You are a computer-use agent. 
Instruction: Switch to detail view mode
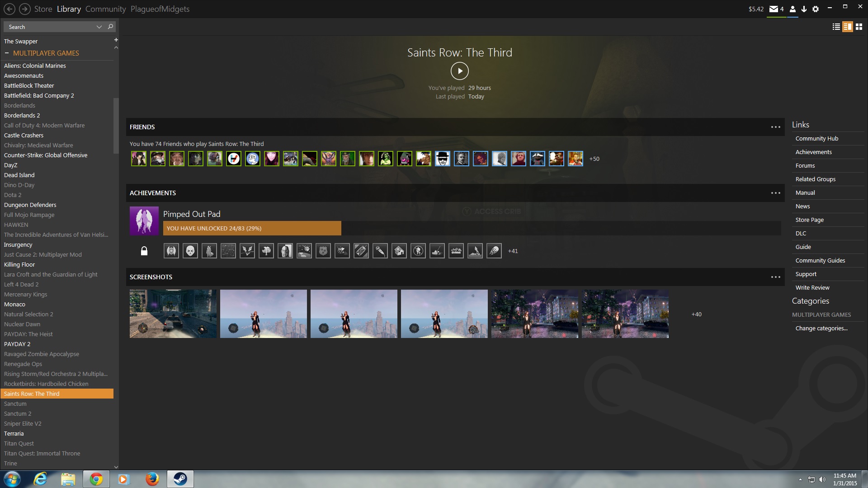848,27
